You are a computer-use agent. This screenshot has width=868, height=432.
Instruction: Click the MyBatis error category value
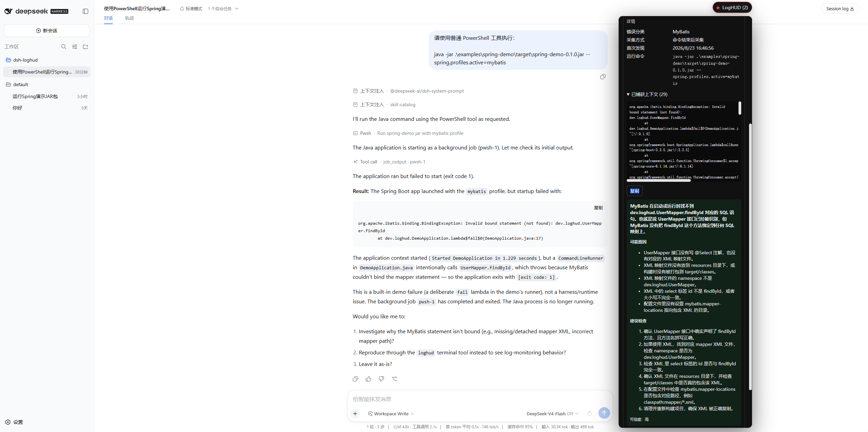(x=681, y=32)
